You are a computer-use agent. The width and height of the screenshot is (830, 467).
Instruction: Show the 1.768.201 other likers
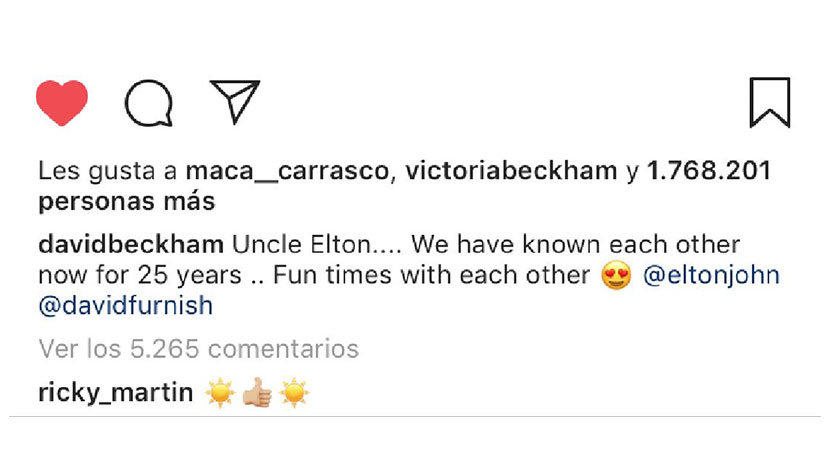pyautogui.click(x=709, y=171)
